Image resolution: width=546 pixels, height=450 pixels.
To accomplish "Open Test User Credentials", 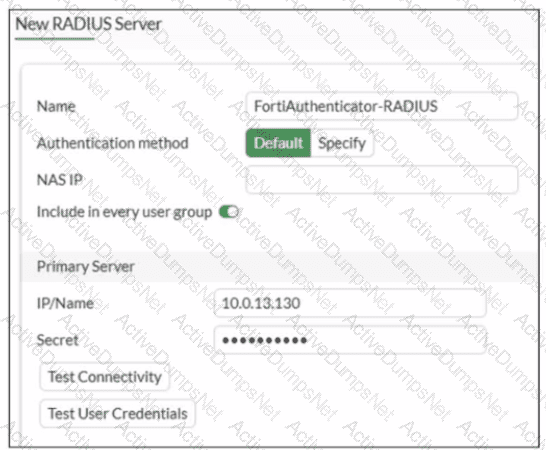I will tap(118, 414).
